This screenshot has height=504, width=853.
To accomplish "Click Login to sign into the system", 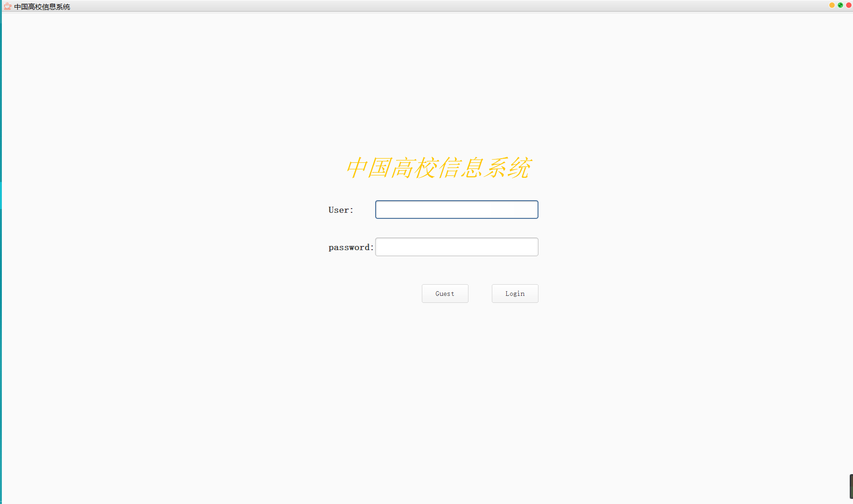I will 515,293.
